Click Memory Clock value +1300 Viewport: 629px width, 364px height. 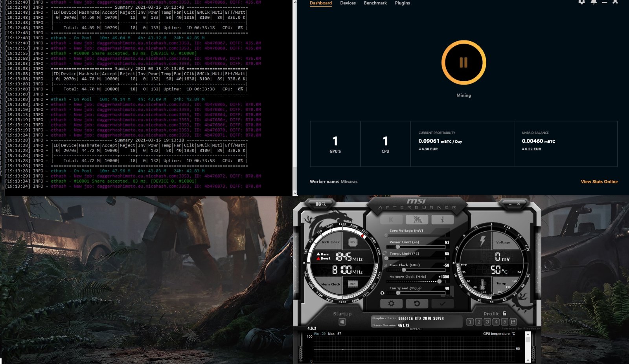point(444,277)
